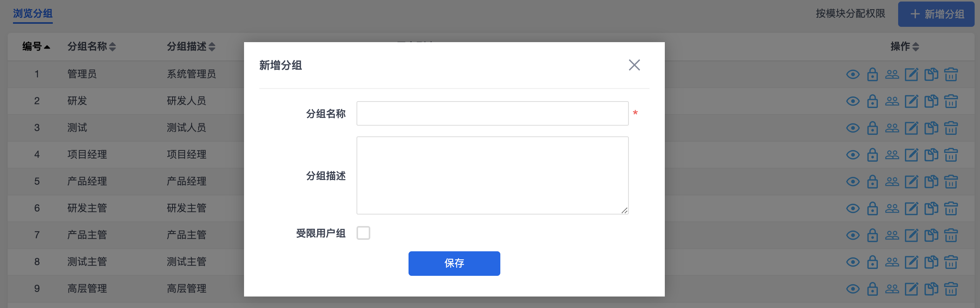Click the 保存 button
The image size is (980, 308).
click(454, 264)
